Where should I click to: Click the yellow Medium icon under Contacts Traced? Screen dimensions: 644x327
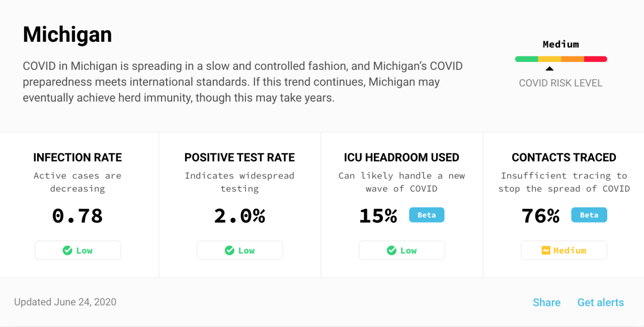point(546,251)
